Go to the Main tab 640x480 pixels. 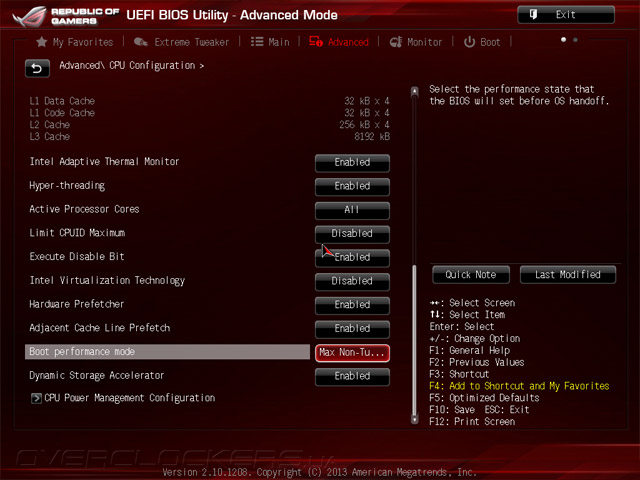[270, 42]
